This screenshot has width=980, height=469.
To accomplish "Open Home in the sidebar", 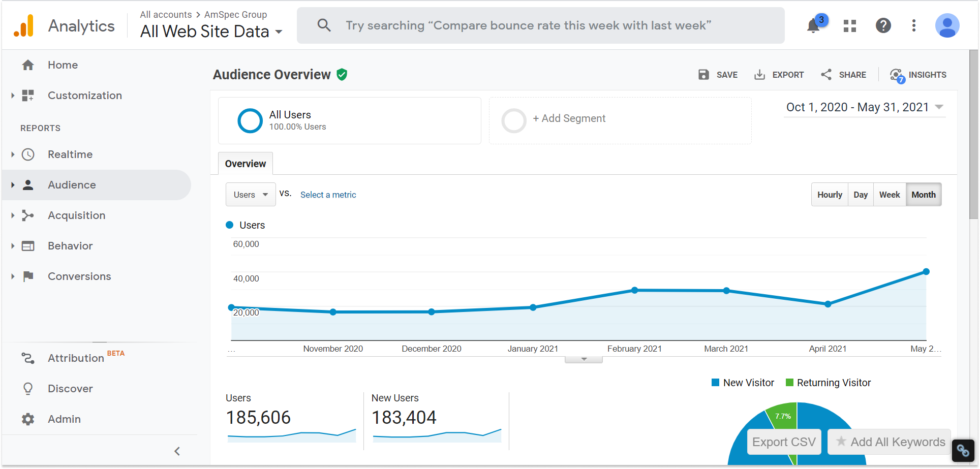I will [x=63, y=65].
